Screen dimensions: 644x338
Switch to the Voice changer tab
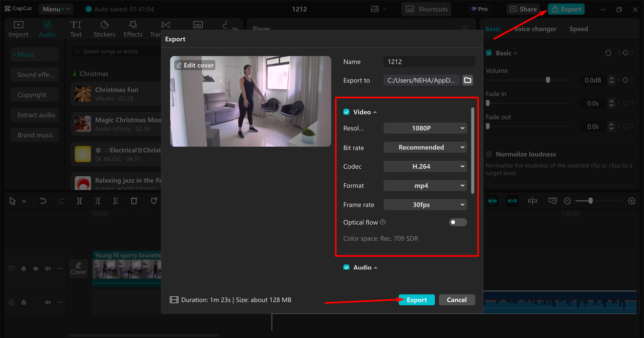tap(535, 29)
